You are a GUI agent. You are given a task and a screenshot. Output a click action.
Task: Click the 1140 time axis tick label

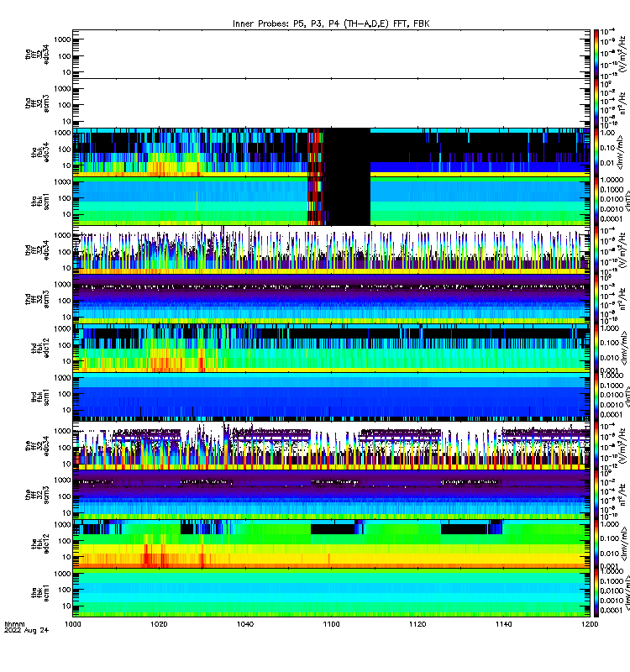tap(503, 624)
